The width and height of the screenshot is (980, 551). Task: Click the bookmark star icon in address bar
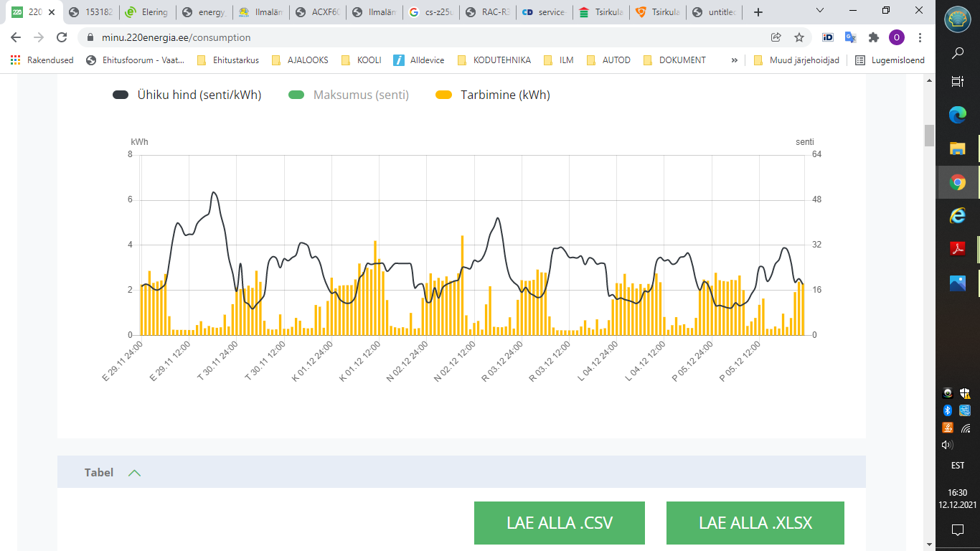[x=799, y=37]
